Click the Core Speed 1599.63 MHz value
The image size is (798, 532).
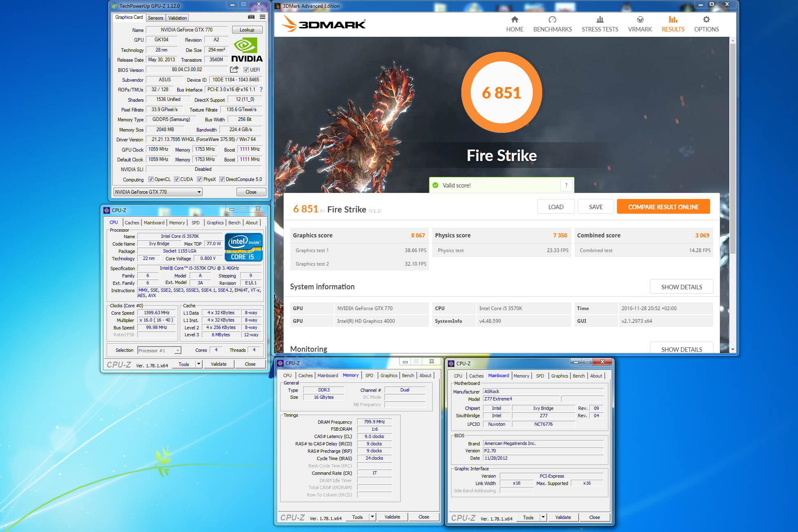[x=156, y=313]
